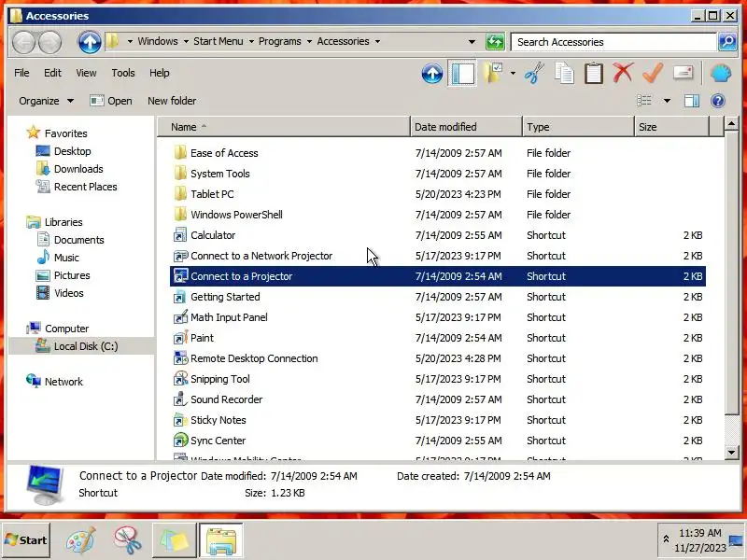Expand the Organize dropdown menu
747x560 pixels.
click(x=46, y=101)
